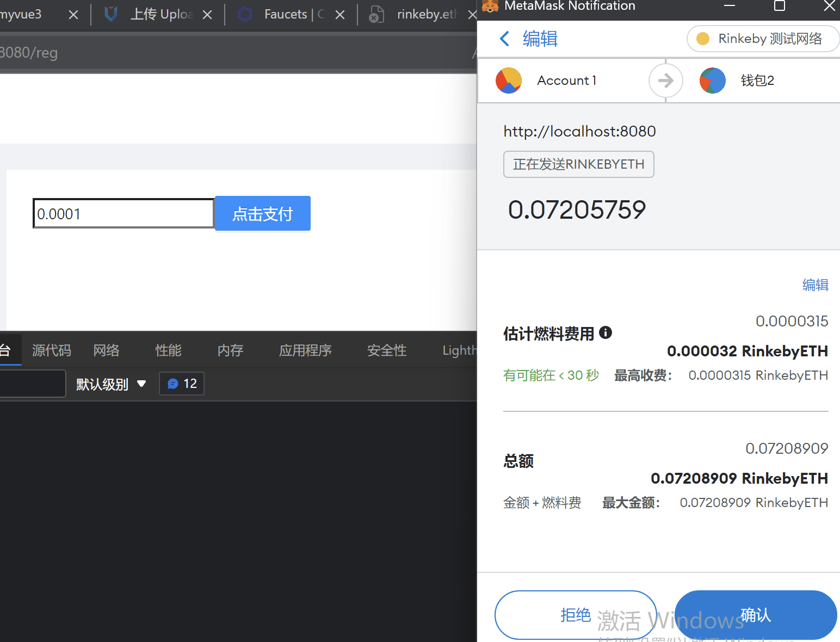
Task: Click the 拒绝 reject button
Action: pyautogui.click(x=576, y=615)
